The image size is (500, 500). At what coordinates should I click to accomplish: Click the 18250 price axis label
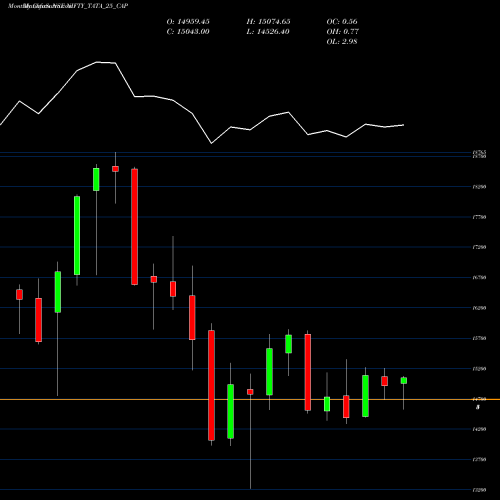coord(479,187)
